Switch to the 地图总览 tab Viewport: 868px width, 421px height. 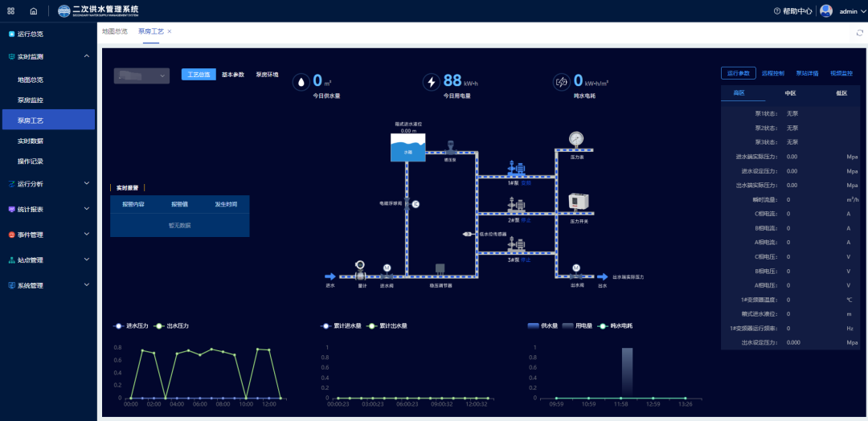tap(115, 31)
